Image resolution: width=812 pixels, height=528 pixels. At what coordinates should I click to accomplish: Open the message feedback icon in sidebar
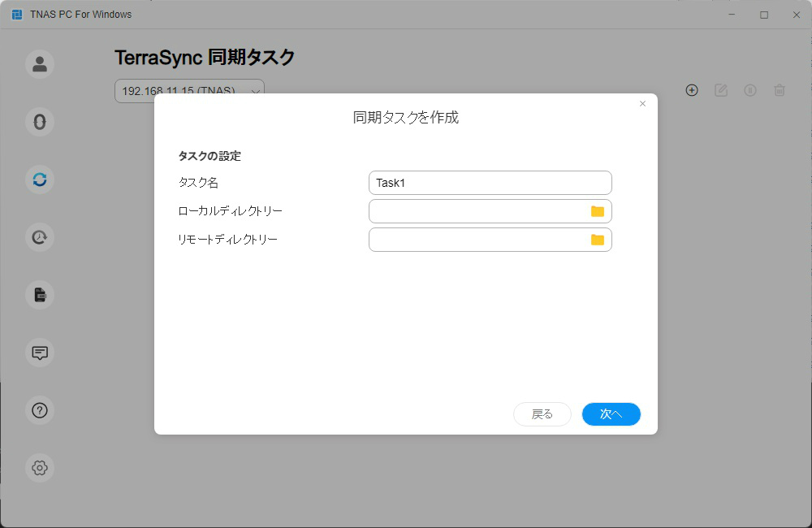tap(40, 353)
